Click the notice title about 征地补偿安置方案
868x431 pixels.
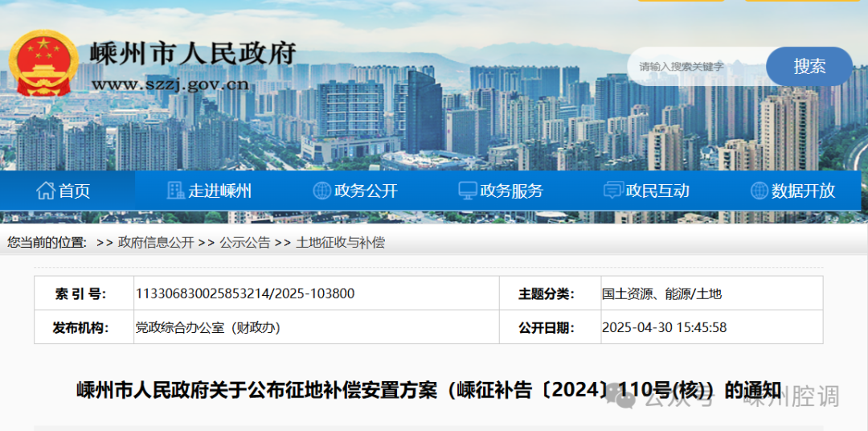coord(428,390)
